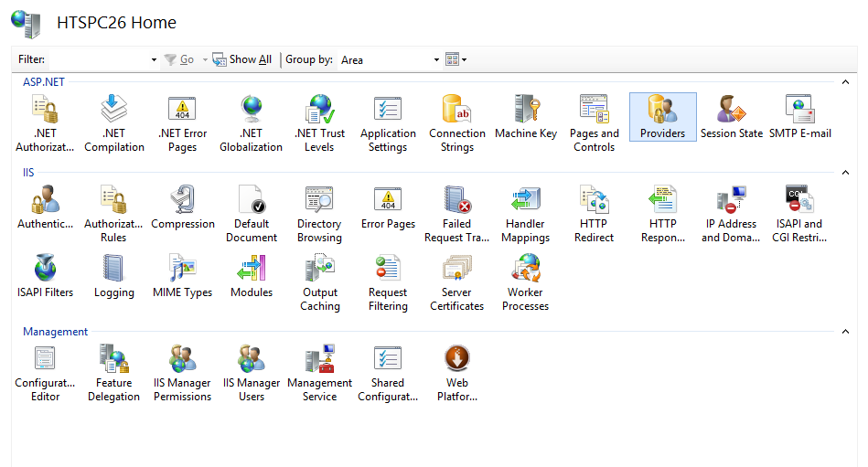Screen dimensions: 868x467
Task: Open .NET Compilation settings
Action: [x=114, y=123]
